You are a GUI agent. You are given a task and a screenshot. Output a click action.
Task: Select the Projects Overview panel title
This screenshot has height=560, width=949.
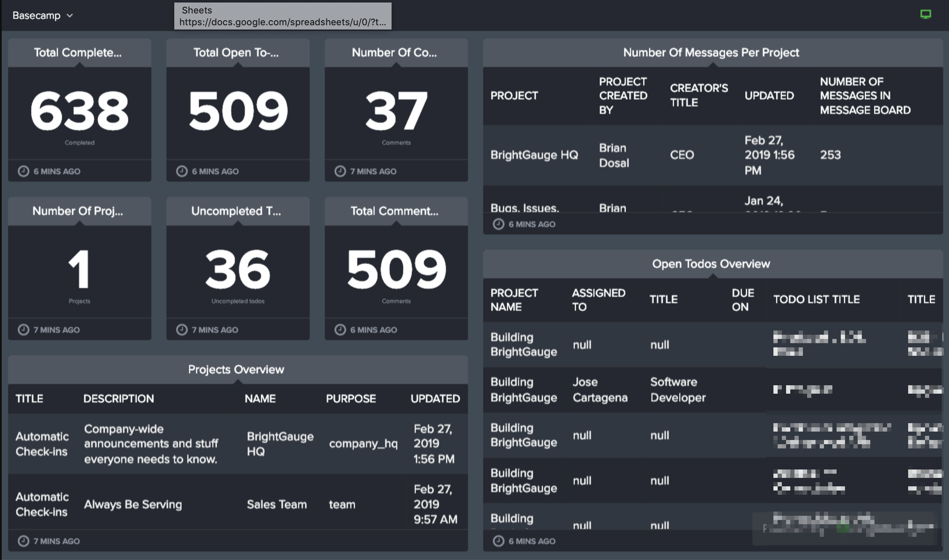236,369
